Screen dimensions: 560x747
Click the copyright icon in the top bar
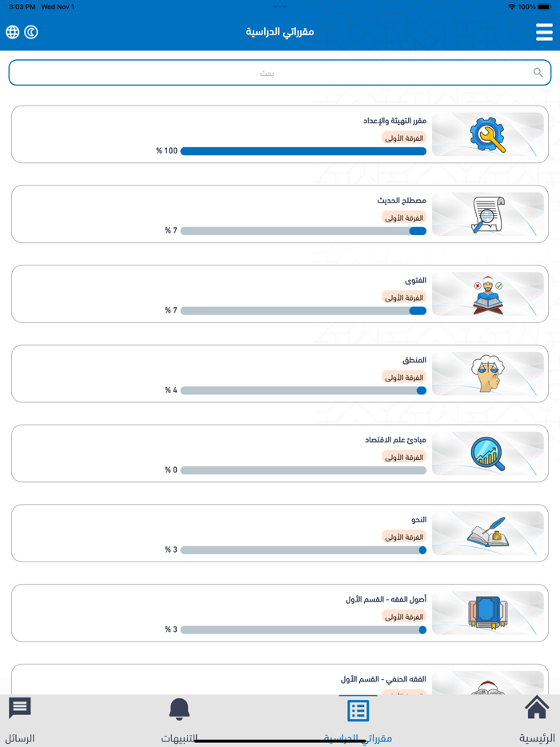(30, 33)
